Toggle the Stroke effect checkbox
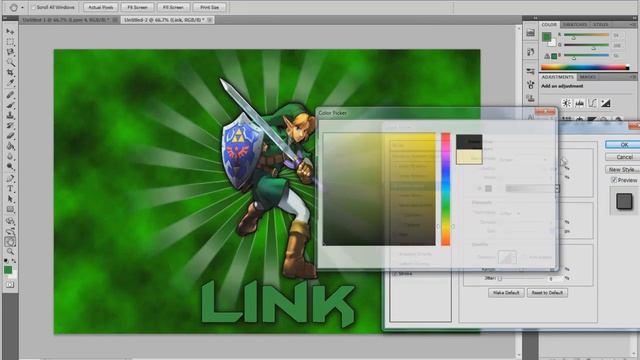 (x=395, y=274)
